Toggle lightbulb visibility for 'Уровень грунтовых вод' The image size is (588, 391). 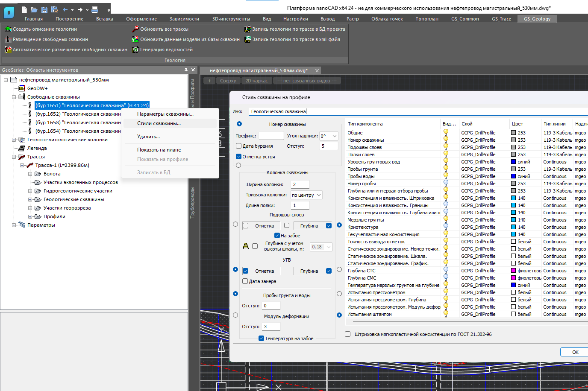click(446, 162)
